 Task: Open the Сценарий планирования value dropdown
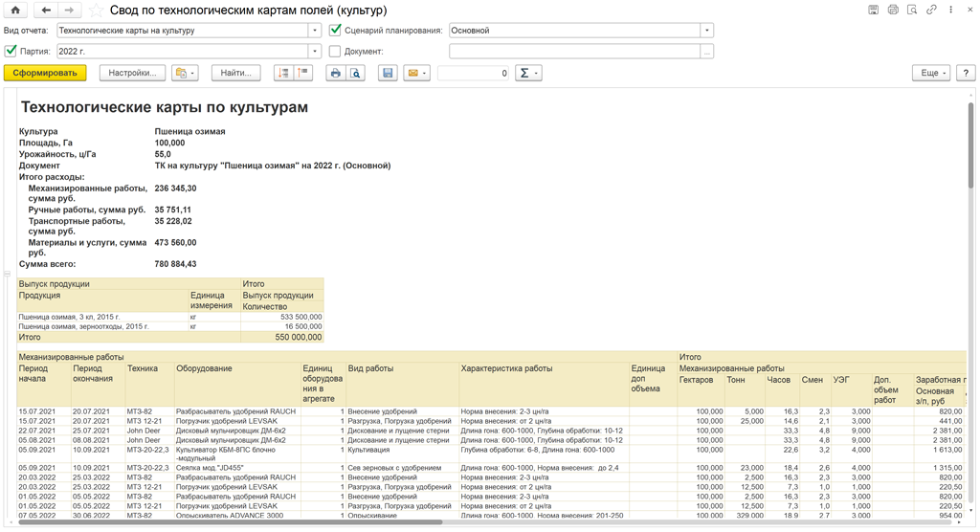pos(707,31)
